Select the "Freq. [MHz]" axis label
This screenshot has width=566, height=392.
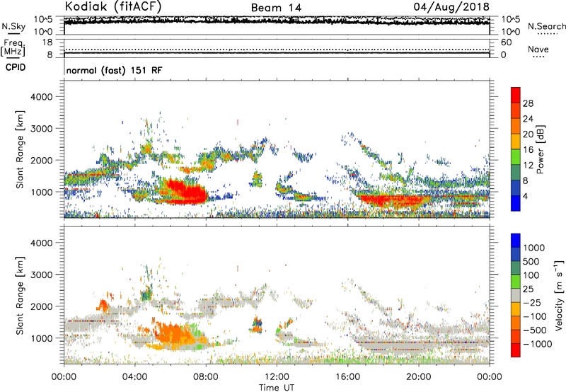coord(13,47)
